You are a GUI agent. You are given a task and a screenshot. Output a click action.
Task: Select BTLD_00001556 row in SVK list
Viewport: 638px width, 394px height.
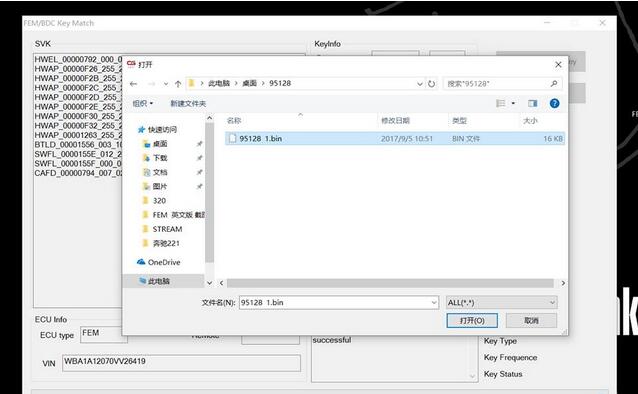78,144
